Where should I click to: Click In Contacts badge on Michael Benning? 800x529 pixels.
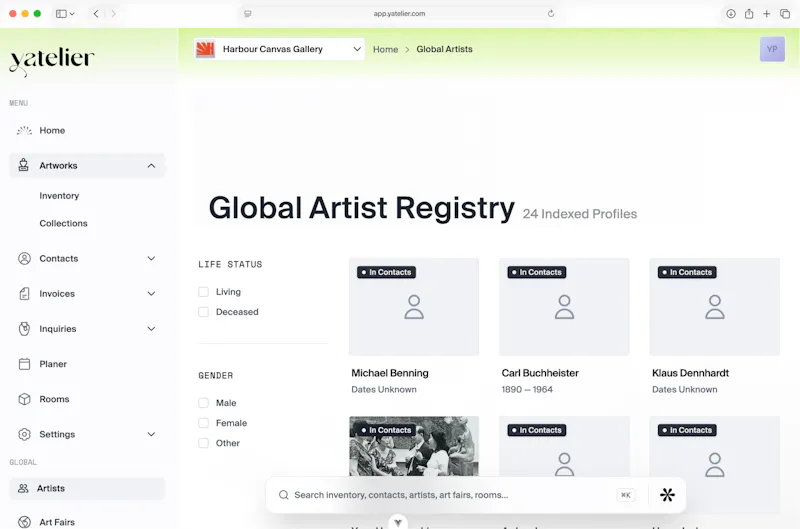pyautogui.click(x=386, y=272)
